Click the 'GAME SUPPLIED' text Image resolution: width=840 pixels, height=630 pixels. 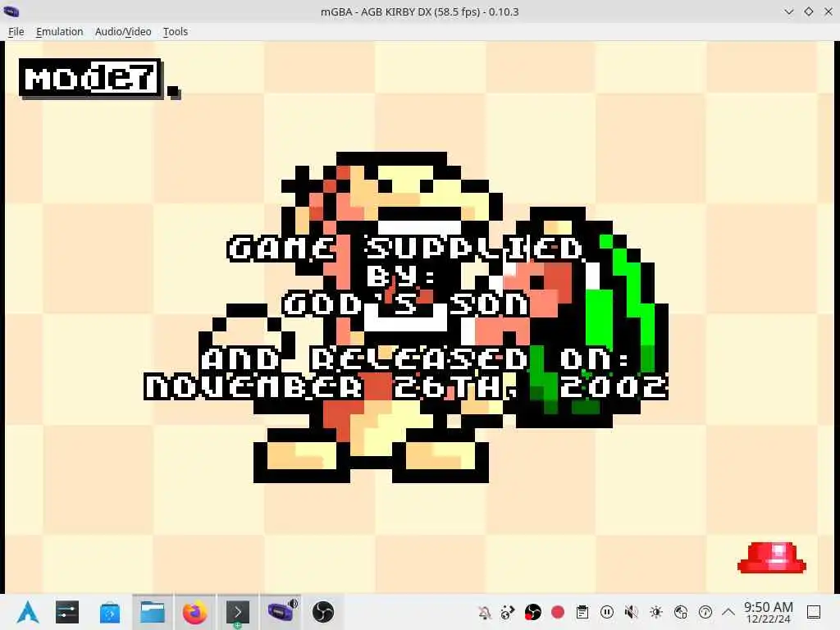405,249
